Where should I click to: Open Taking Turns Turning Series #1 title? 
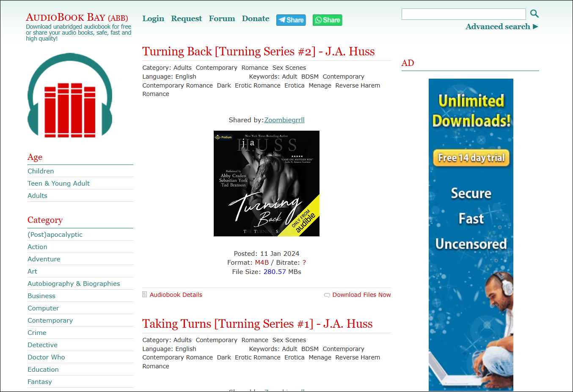pyautogui.click(x=257, y=324)
